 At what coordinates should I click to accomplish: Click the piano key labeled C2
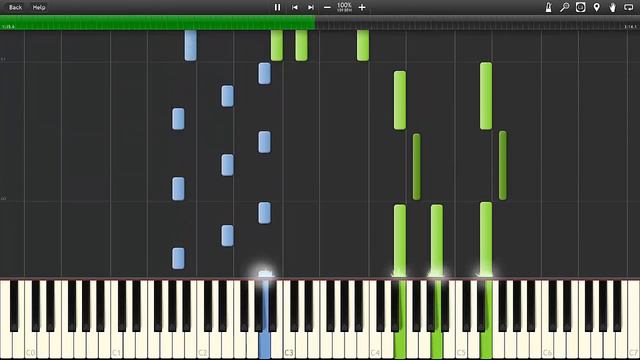pyautogui.click(x=203, y=345)
